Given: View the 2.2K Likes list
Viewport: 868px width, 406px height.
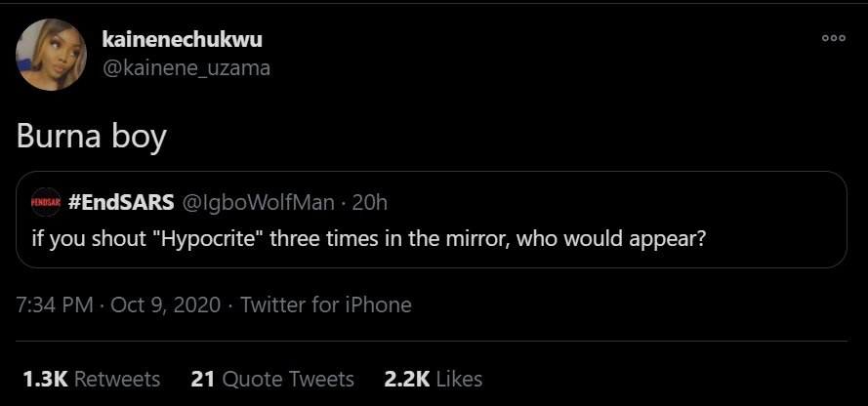Looking at the screenshot, I should tap(433, 379).
